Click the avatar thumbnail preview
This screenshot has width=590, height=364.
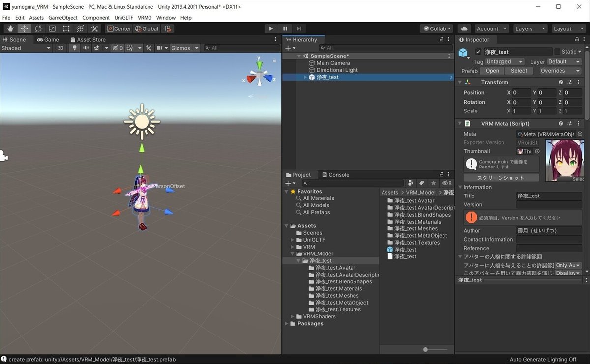564,161
